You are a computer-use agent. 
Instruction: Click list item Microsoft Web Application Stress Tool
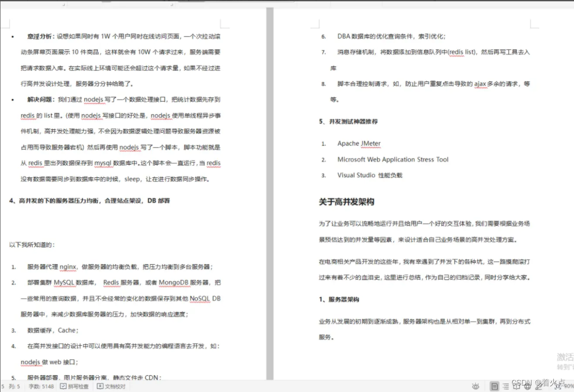coord(393,160)
